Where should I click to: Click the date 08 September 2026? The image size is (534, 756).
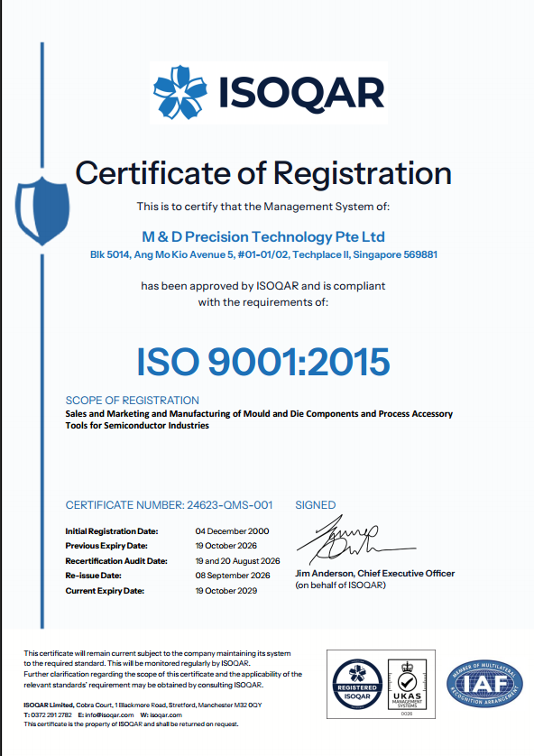click(x=233, y=576)
